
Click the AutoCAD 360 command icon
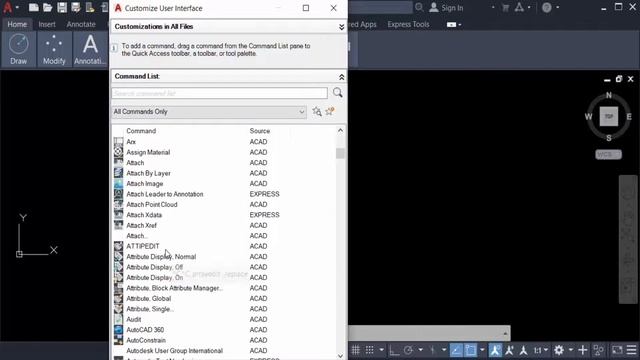tap(118, 330)
